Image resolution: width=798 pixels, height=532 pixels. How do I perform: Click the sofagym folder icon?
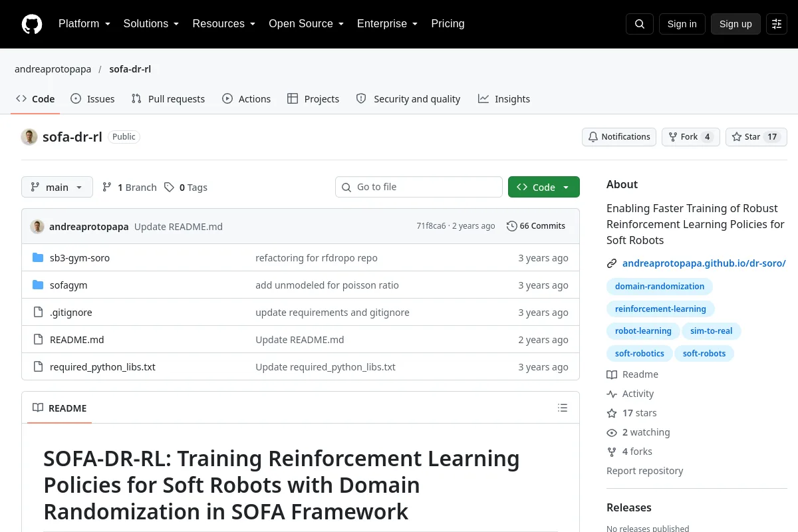point(38,285)
